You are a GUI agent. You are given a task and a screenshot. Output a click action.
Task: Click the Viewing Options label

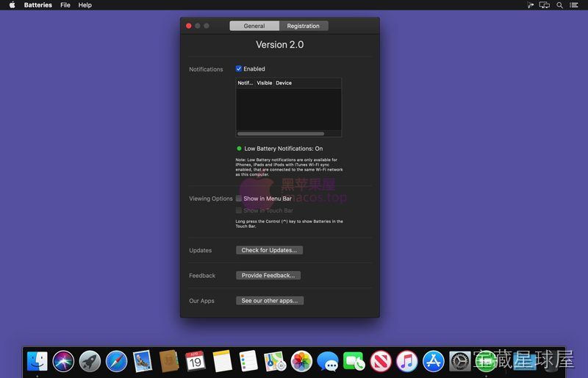click(211, 199)
